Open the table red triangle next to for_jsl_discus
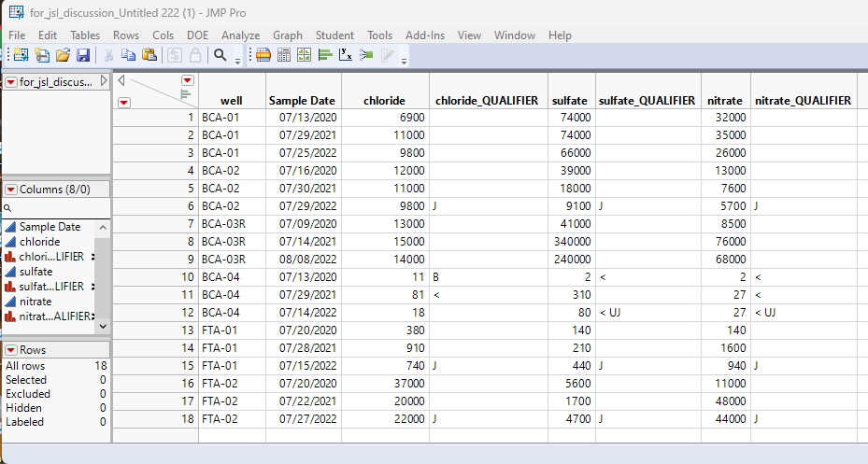This screenshot has width=868, height=464. [x=10, y=82]
